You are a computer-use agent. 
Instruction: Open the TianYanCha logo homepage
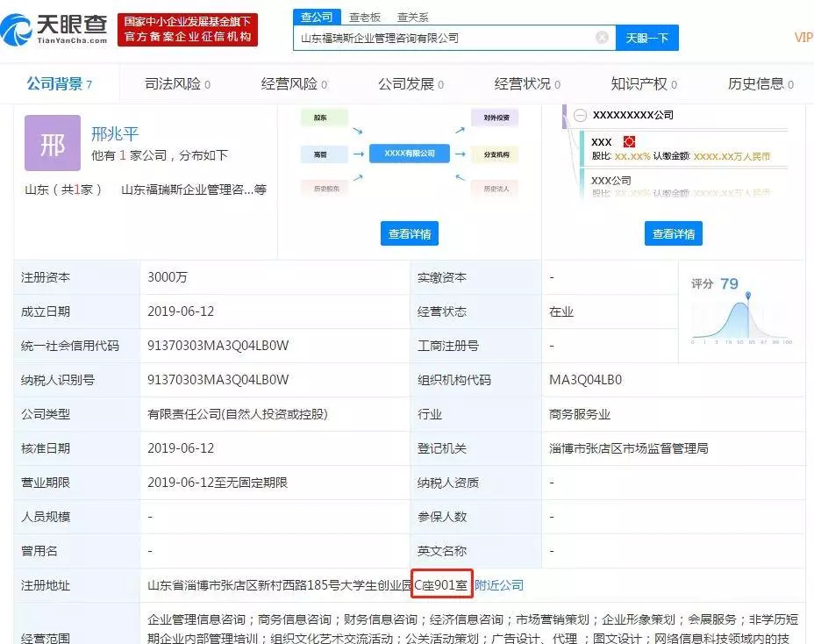(54, 30)
